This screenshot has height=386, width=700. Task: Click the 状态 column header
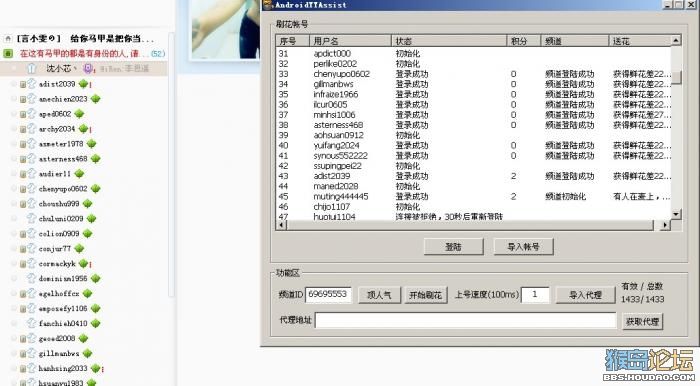[x=449, y=41]
